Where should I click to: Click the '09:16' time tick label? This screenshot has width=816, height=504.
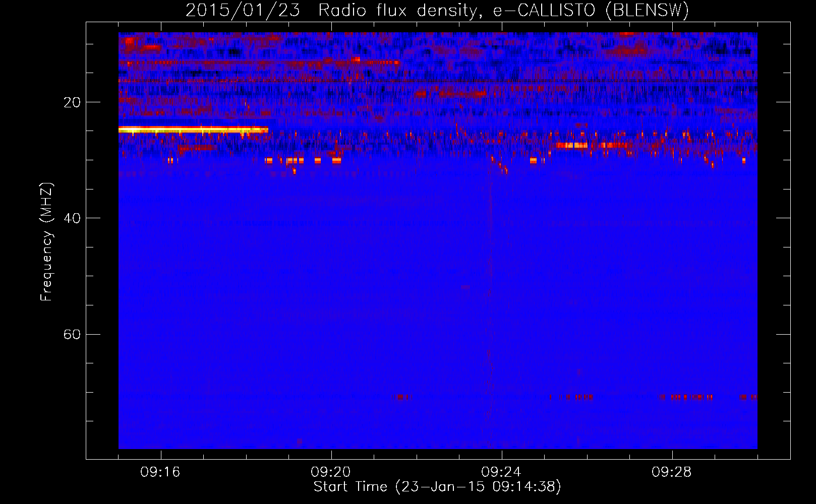pos(160,472)
